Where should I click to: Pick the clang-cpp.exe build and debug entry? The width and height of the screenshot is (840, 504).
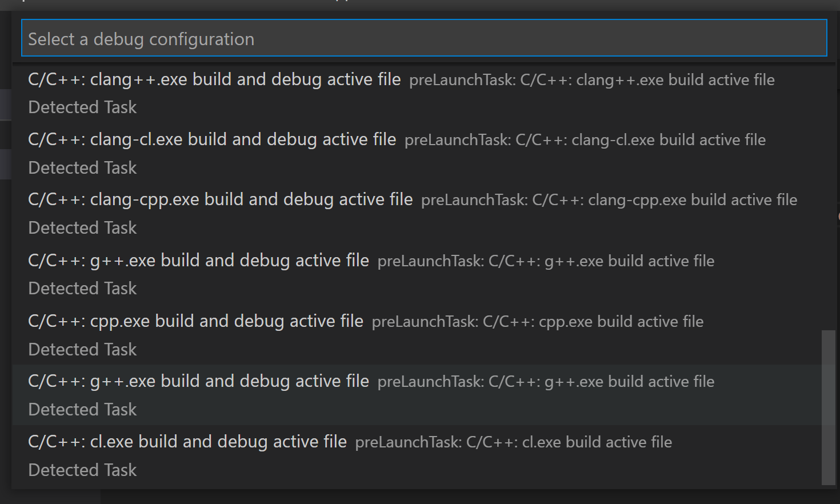(220, 199)
